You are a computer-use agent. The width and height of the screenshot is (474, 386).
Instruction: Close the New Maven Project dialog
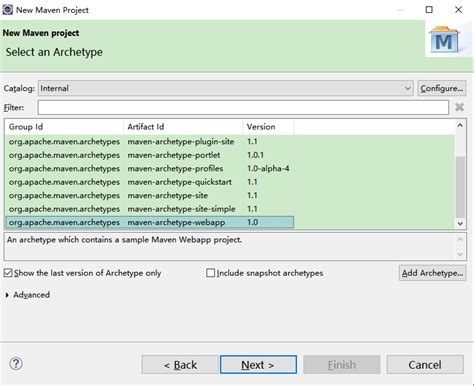(x=458, y=10)
